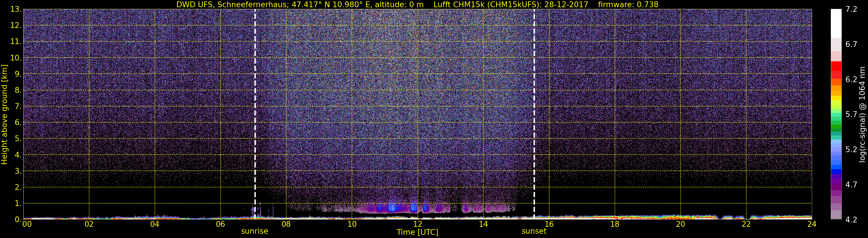
Task: Select the station name 'DWD UFS, Schneefernerhaus' in title
Action: point(232,4)
